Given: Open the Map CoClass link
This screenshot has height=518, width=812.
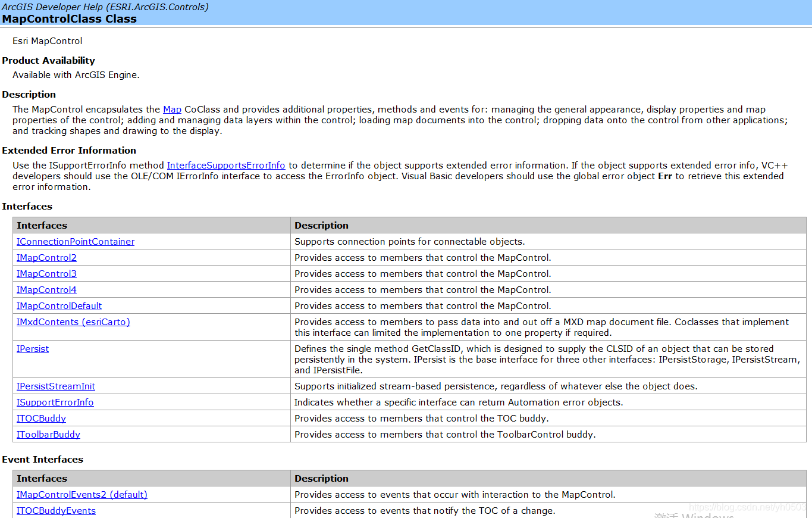Looking at the screenshot, I should [x=172, y=110].
